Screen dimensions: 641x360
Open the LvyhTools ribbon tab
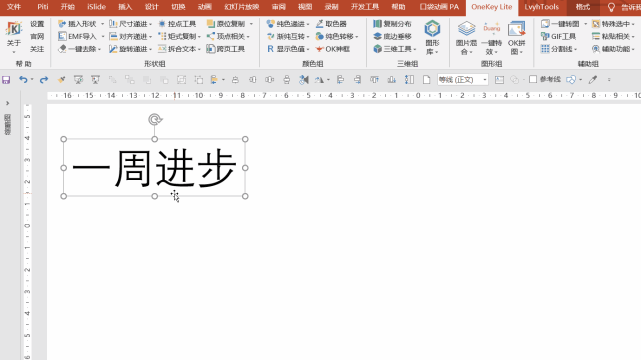tap(542, 7)
